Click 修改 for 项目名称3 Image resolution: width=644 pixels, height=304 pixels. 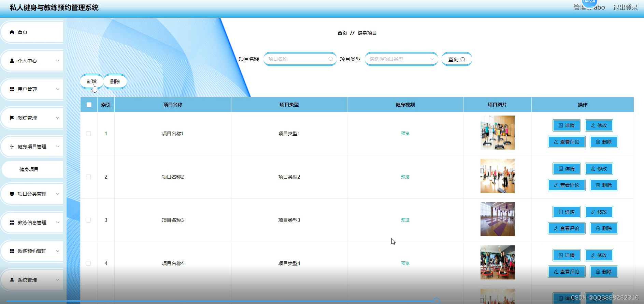pos(599,212)
